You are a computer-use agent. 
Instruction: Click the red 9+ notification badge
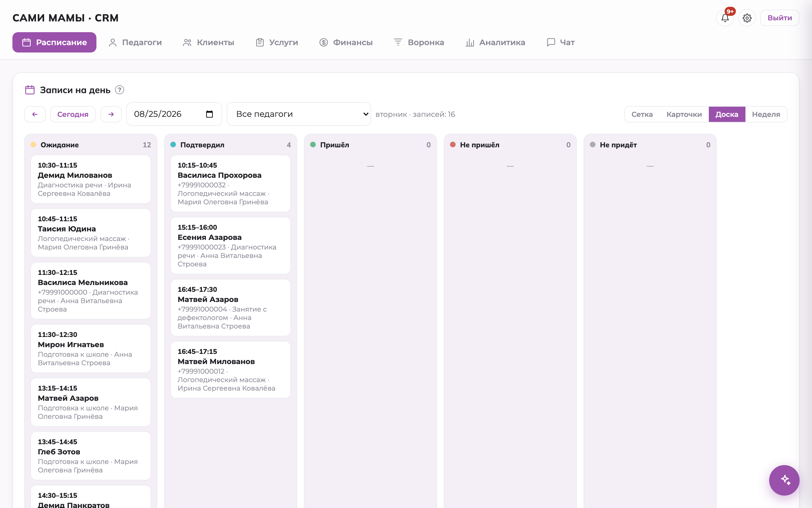[730, 11]
